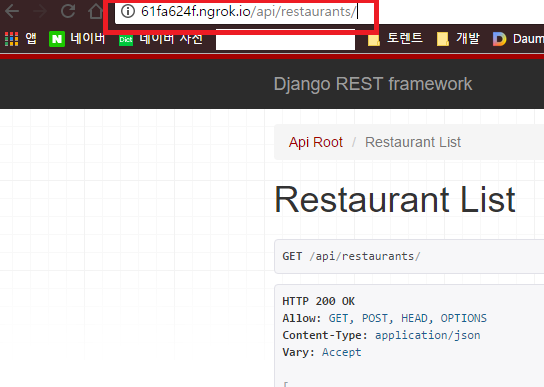
Task: Select the Restaurant List breadcrumb text
Action: click(x=413, y=142)
